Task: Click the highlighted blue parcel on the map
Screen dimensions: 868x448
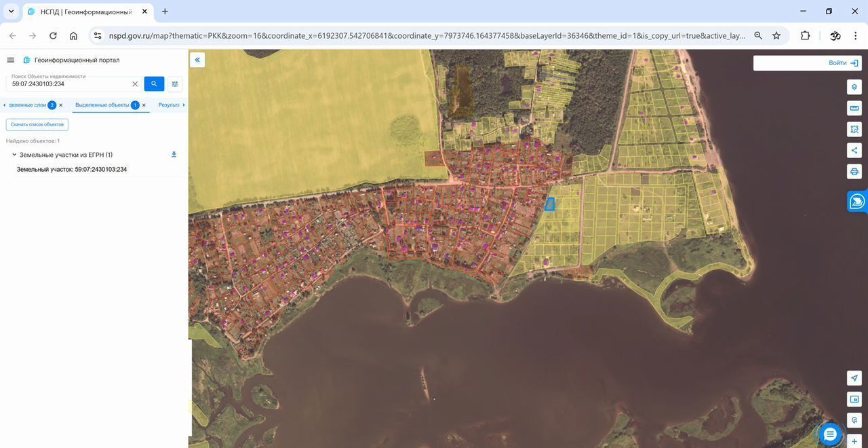Action: (550, 204)
